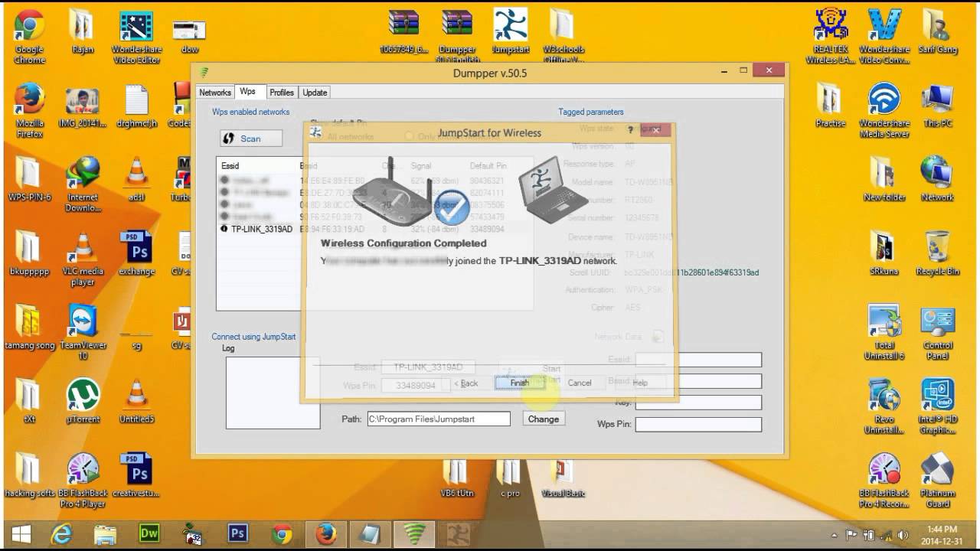
Task: Open Total Uninstall 6 desktop icon
Action: point(884,334)
